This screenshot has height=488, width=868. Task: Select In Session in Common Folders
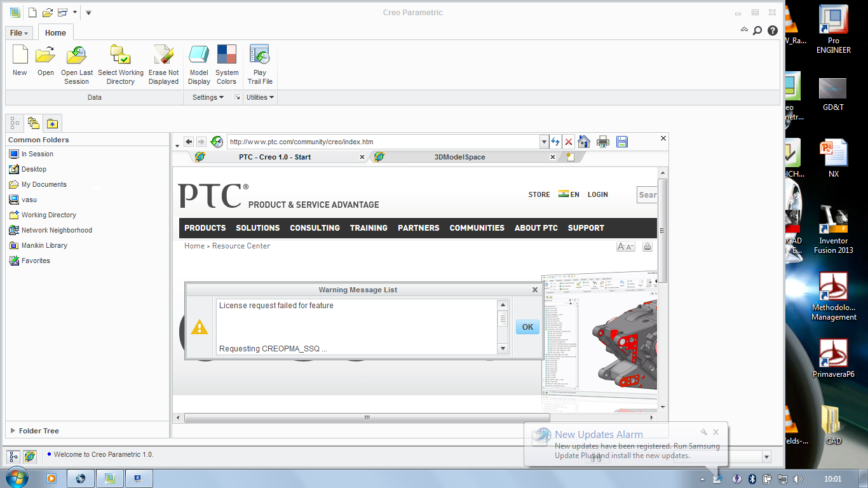point(37,154)
